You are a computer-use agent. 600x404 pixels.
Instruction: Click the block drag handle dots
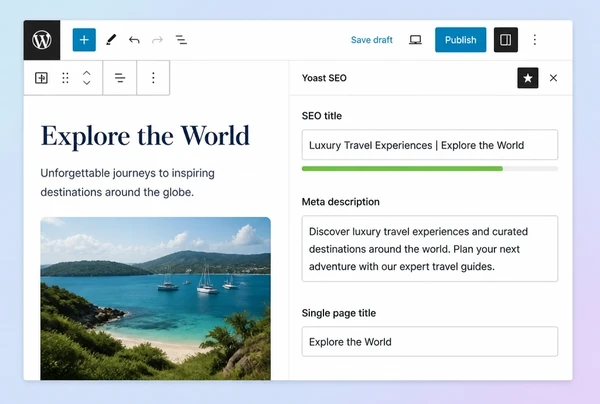65,78
